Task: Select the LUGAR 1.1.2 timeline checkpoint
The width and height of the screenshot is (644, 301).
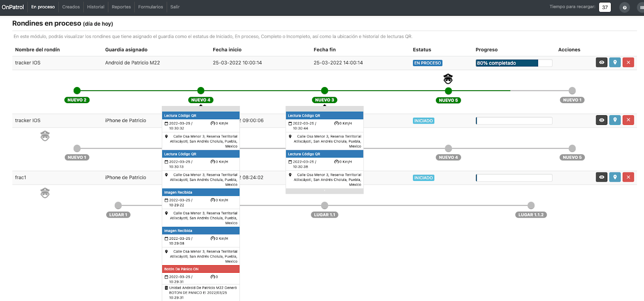Action: (x=531, y=206)
